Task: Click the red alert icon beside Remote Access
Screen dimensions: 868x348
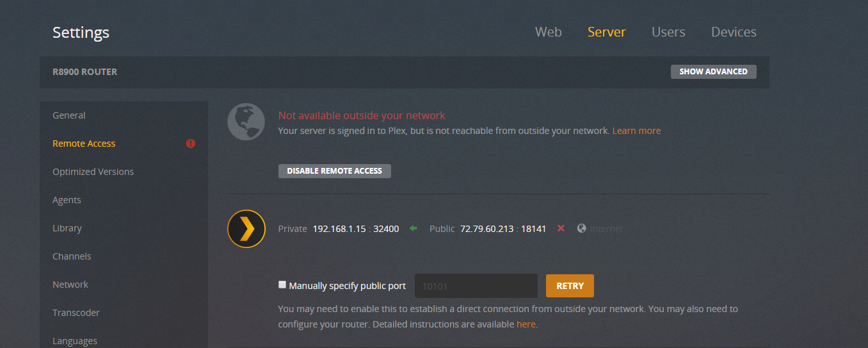Action: [x=191, y=144]
